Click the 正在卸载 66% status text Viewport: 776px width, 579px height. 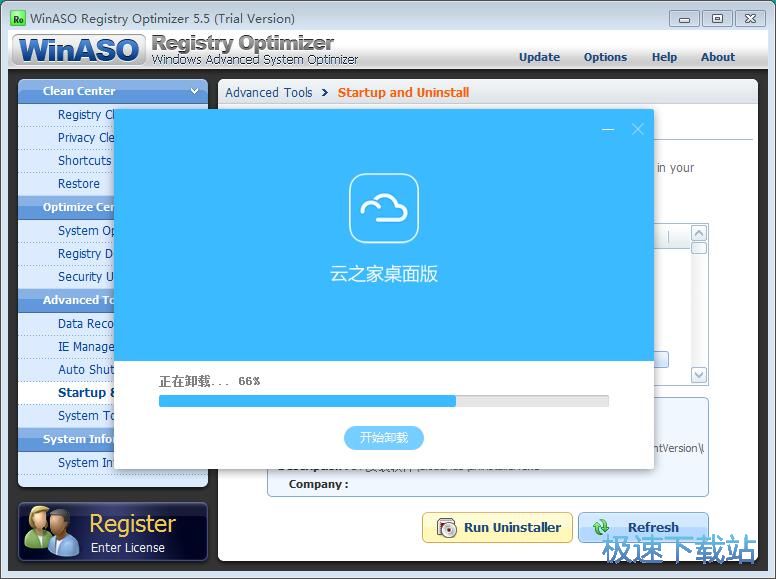(x=209, y=381)
